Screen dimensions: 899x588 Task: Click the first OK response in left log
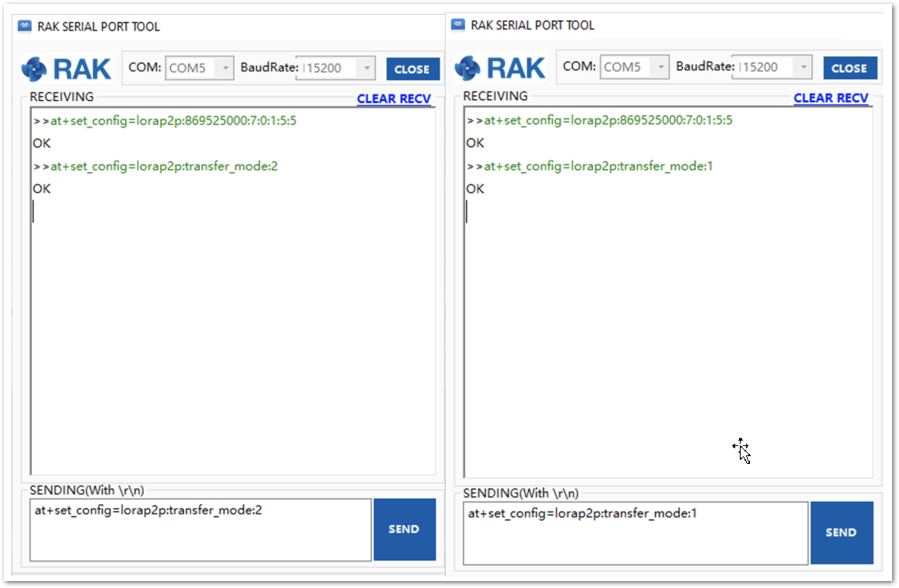pyautogui.click(x=41, y=144)
